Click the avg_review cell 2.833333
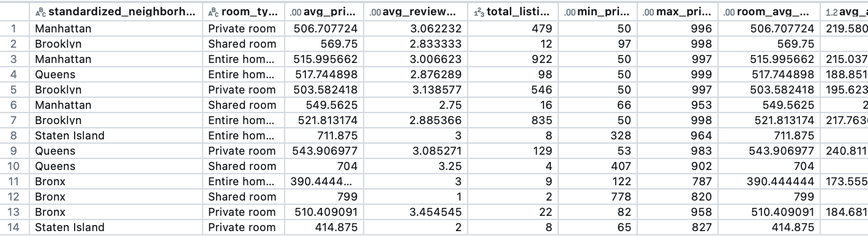This screenshot has height=236, width=868. pyautogui.click(x=415, y=44)
